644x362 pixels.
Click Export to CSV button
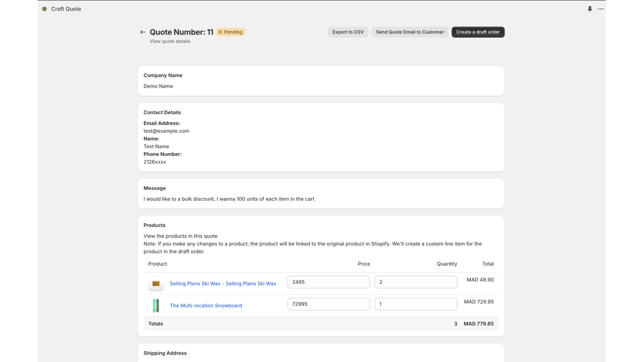pos(348,32)
